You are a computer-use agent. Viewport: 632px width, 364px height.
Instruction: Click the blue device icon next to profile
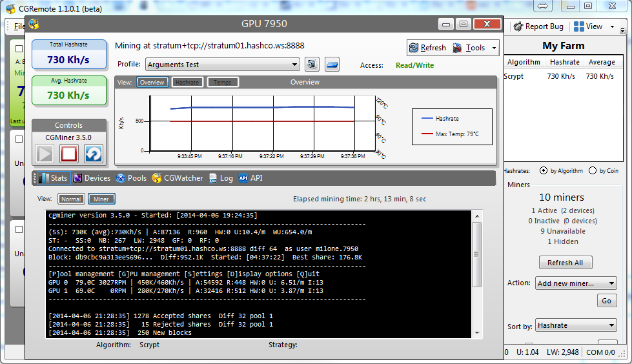point(332,64)
